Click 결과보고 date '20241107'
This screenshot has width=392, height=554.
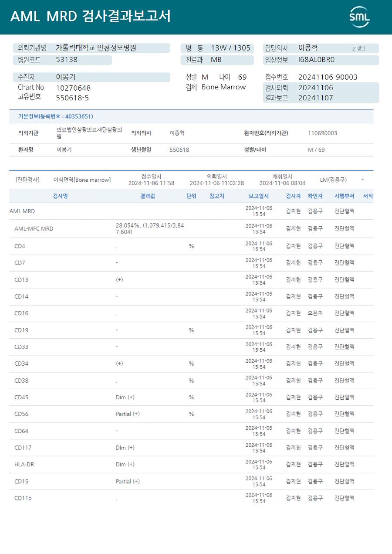coord(315,98)
